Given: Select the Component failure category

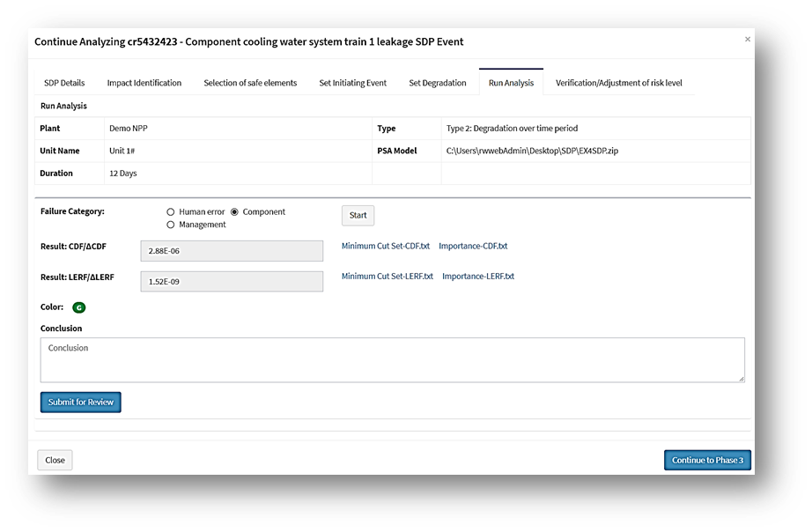Looking at the screenshot, I should coord(234,212).
